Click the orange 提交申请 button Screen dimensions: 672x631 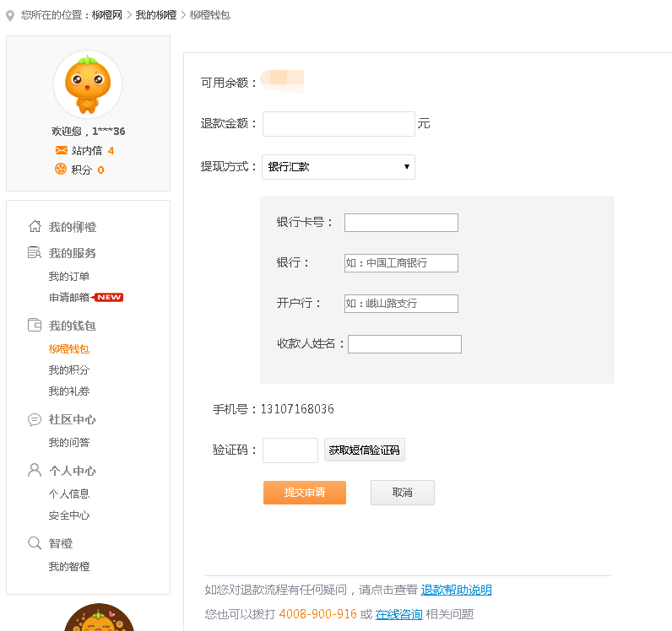click(304, 493)
